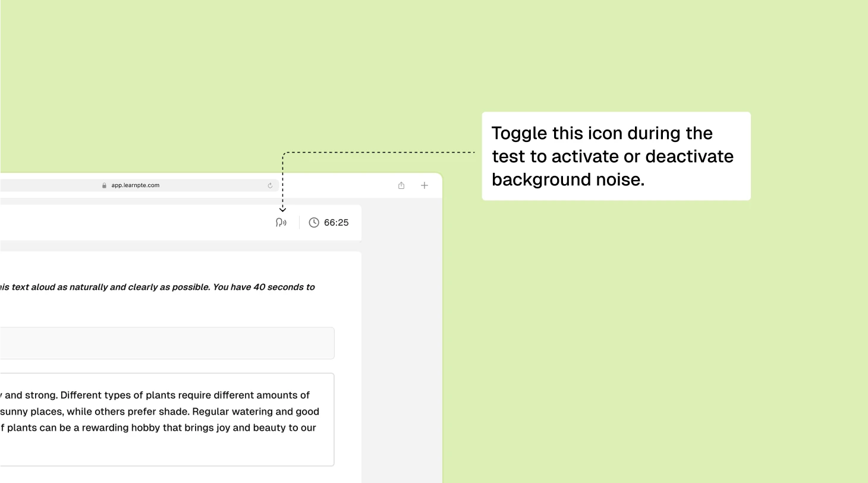The width and height of the screenshot is (868, 483).
Task: Click the reload icon in the address bar
Action: [x=270, y=185]
